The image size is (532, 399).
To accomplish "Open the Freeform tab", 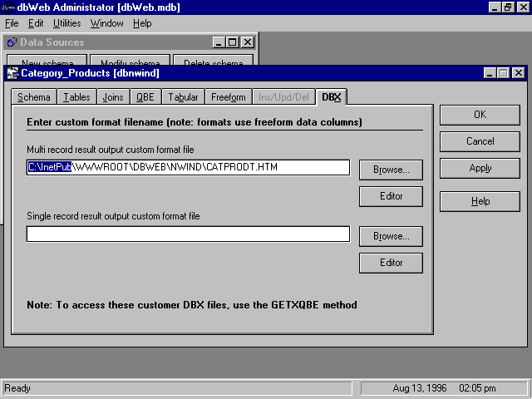I will point(228,97).
